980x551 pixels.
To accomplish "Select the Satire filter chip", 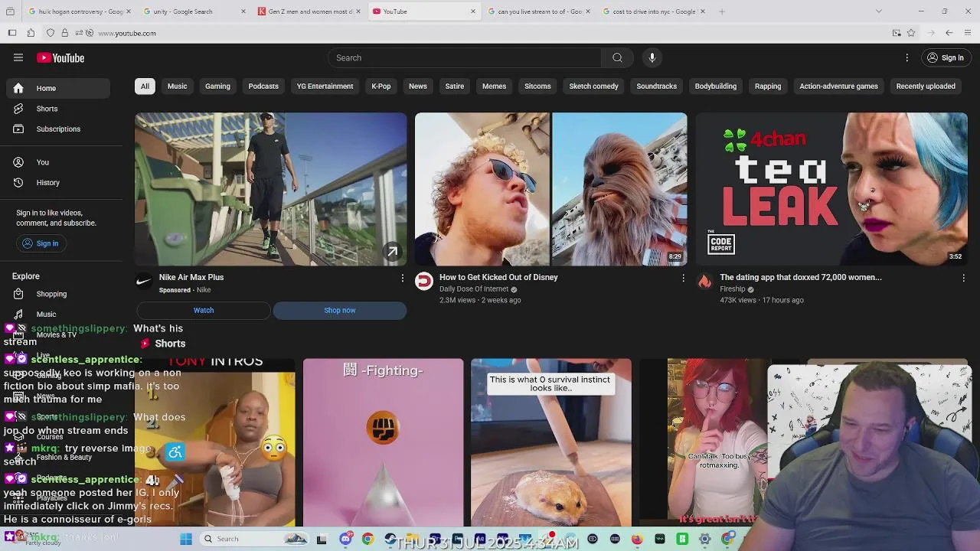I will coord(455,86).
